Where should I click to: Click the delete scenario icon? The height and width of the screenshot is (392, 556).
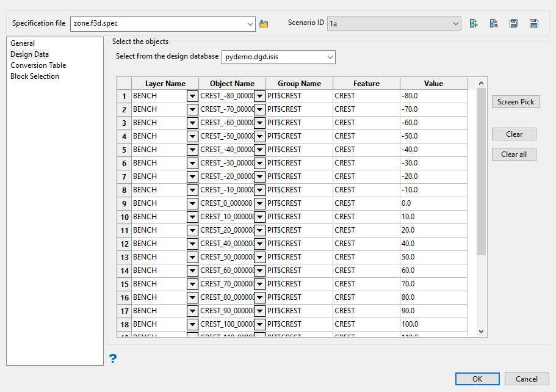tap(494, 24)
